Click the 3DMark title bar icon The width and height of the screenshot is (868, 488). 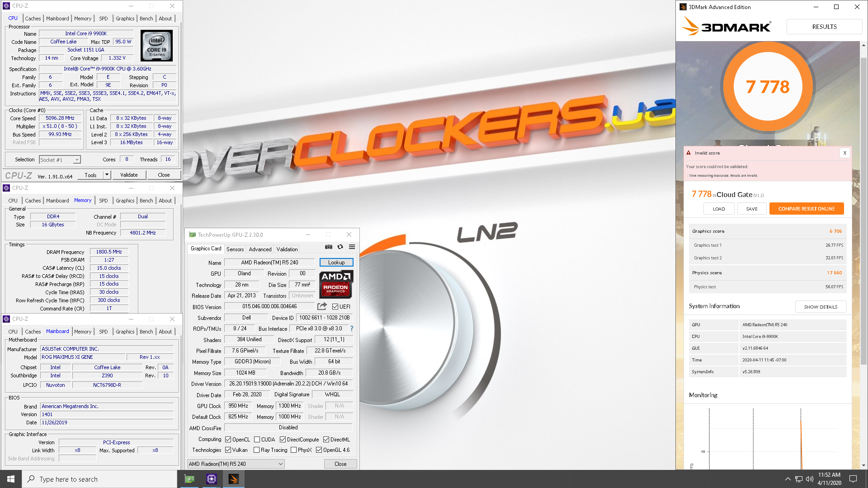pos(683,7)
